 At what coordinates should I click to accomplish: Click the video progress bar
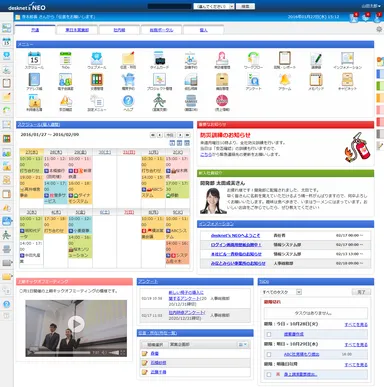[x=62, y=352]
